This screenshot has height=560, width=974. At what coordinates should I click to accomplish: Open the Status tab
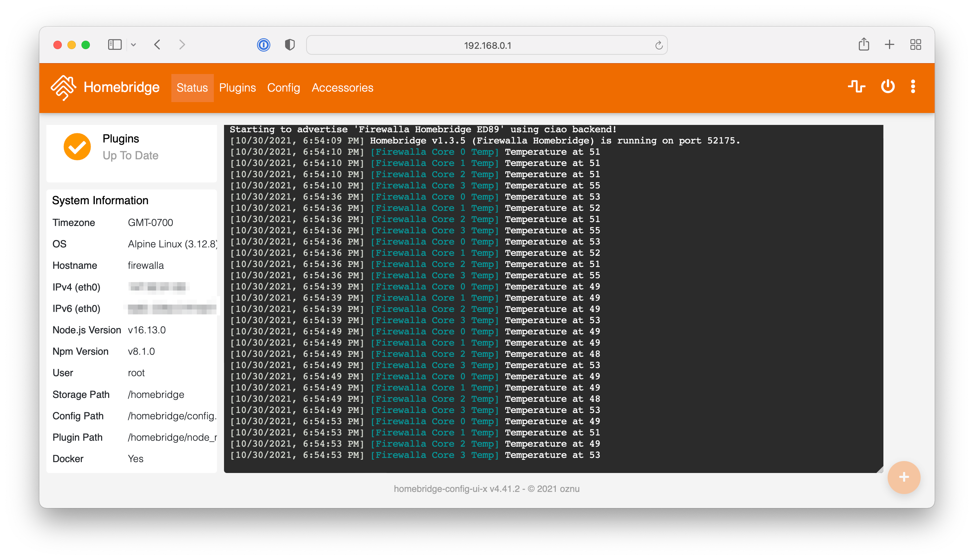tap(192, 88)
